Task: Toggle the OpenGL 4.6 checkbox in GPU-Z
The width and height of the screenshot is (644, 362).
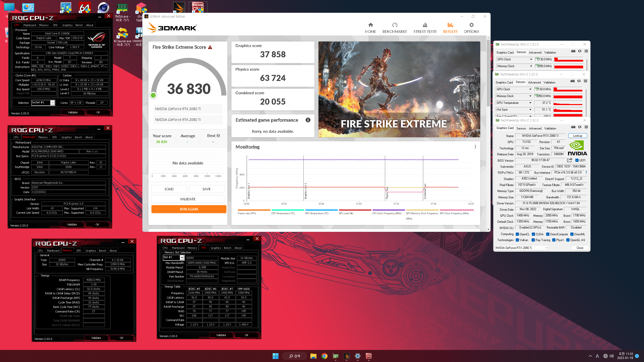Action: (x=568, y=240)
